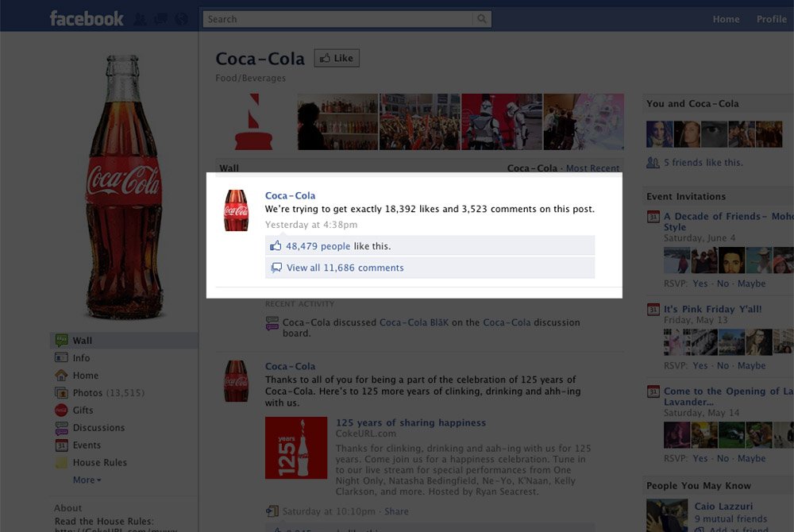Open the It's Pink Friday Y'all! event
794x532 pixels.
click(712, 310)
